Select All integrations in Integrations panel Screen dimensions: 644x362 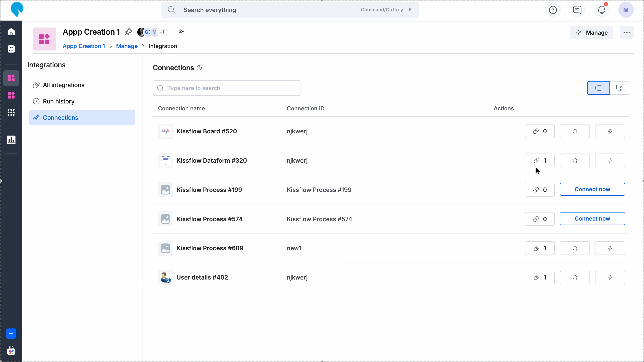[82, 85]
